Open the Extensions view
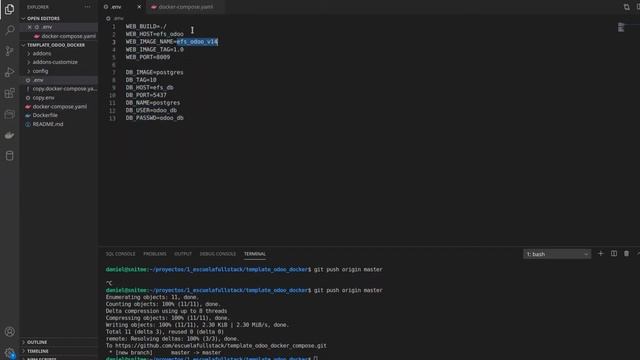640x360 pixels. pos(9,93)
